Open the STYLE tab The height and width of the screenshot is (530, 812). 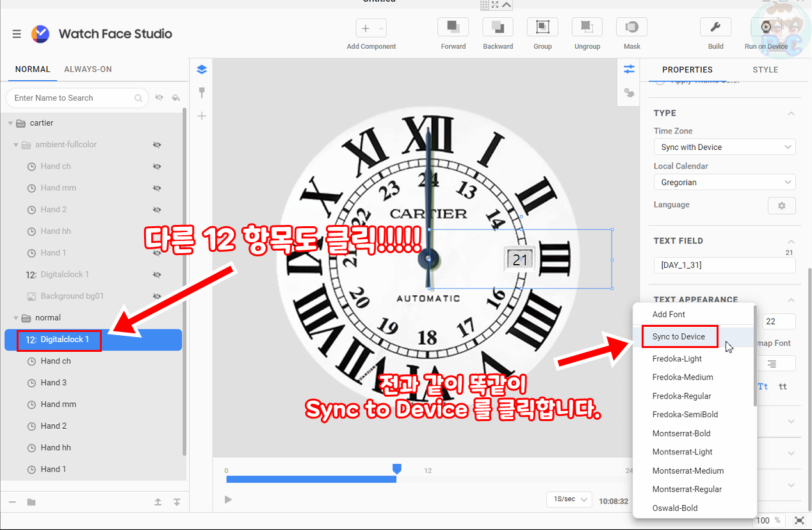pos(765,70)
